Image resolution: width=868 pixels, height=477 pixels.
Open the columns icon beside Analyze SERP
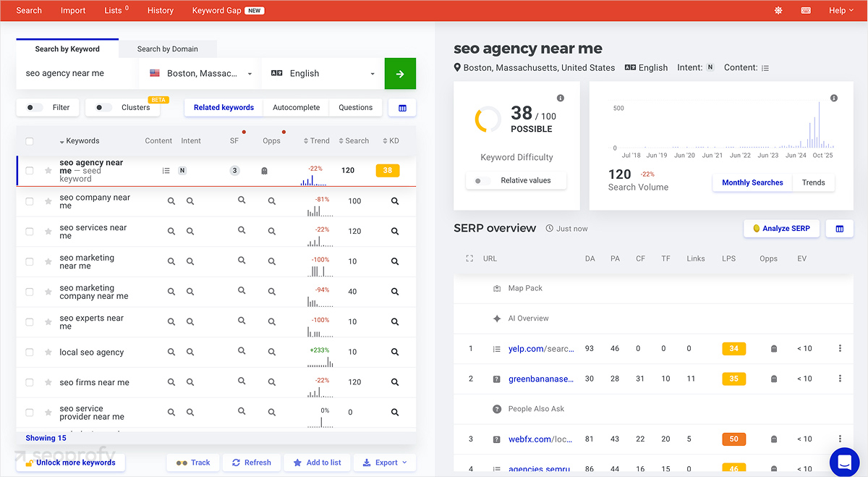(838, 228)
